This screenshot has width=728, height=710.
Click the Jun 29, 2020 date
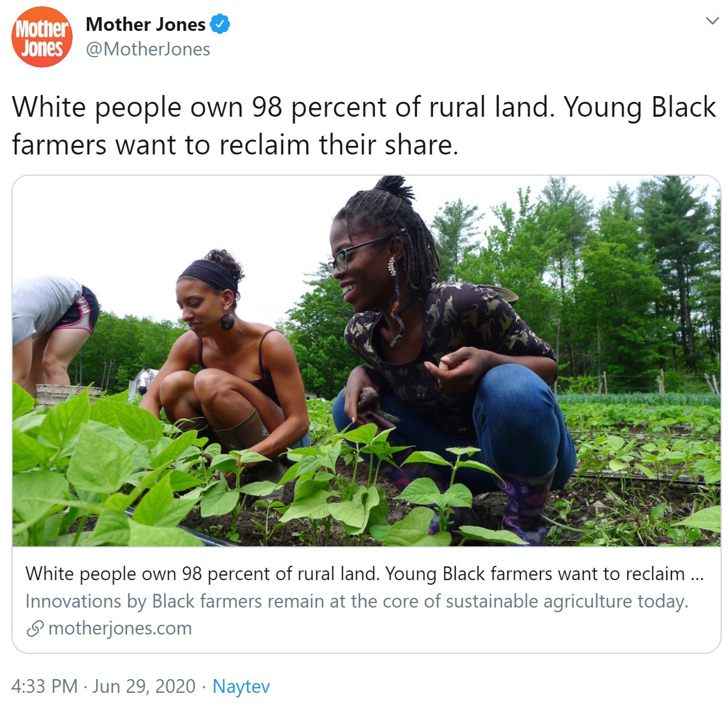coord(144,686)
